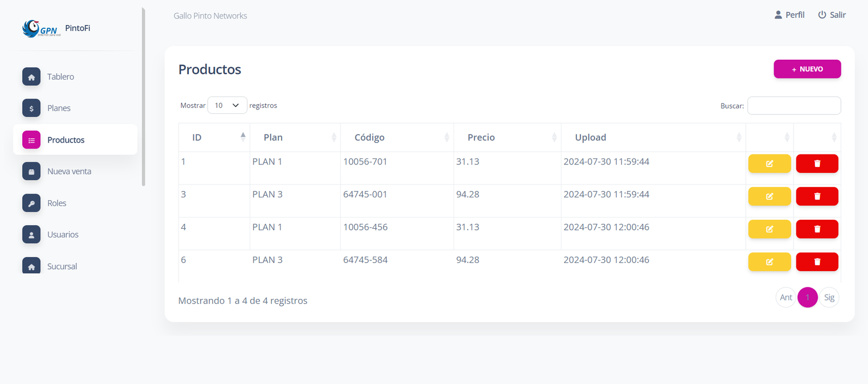868x384 pixels.
Task: Delete the product with code 64745-001
Action: pos(817,196)
